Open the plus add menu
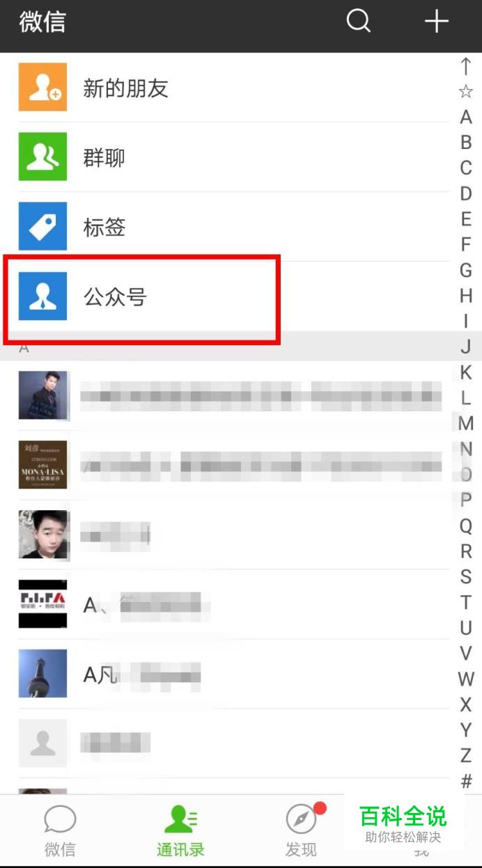This screenshot has height=868, width=482. coord(437,22)
